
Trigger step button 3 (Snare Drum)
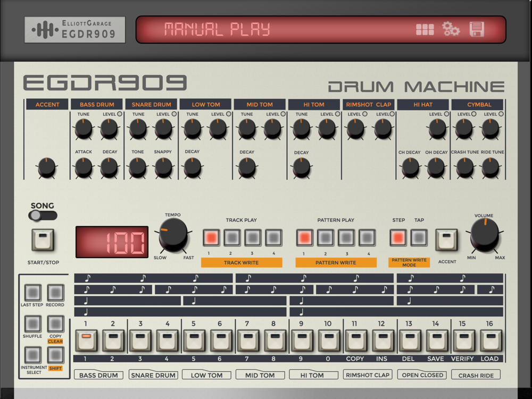click(x=140, y=340)
